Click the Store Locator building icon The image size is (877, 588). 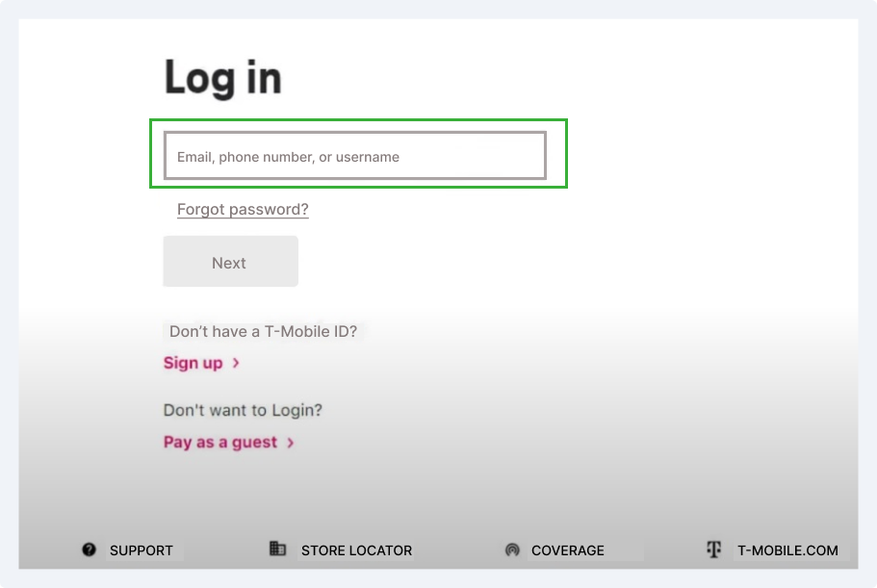(x=277, y=549)
